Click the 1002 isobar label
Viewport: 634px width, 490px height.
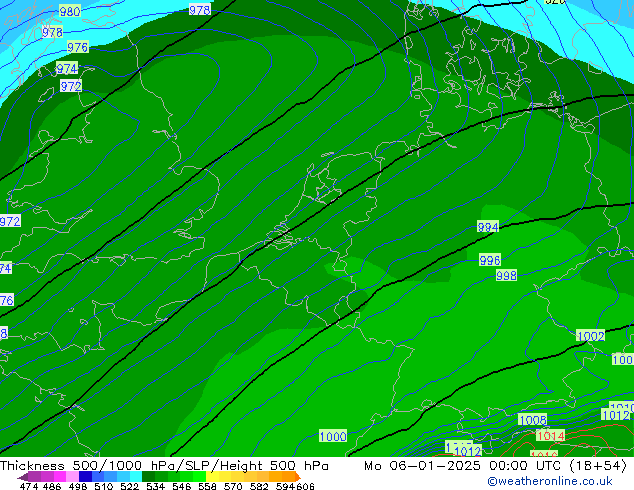(591, 336)
